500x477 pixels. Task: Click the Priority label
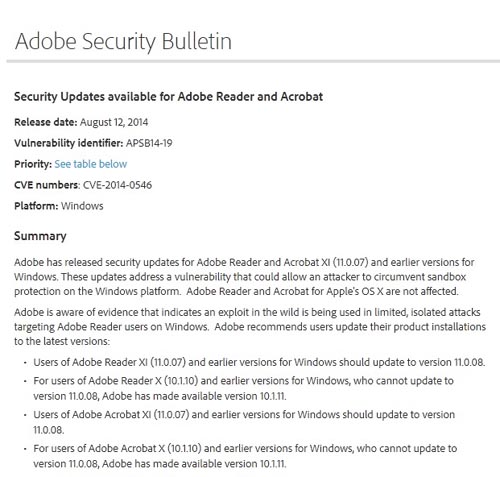coord(33,164)
